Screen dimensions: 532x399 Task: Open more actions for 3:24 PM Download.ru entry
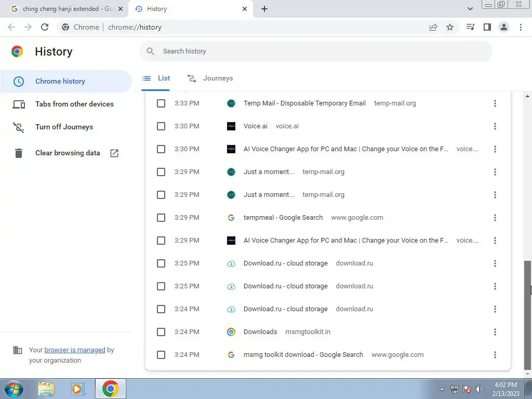[x=495, y=309]
